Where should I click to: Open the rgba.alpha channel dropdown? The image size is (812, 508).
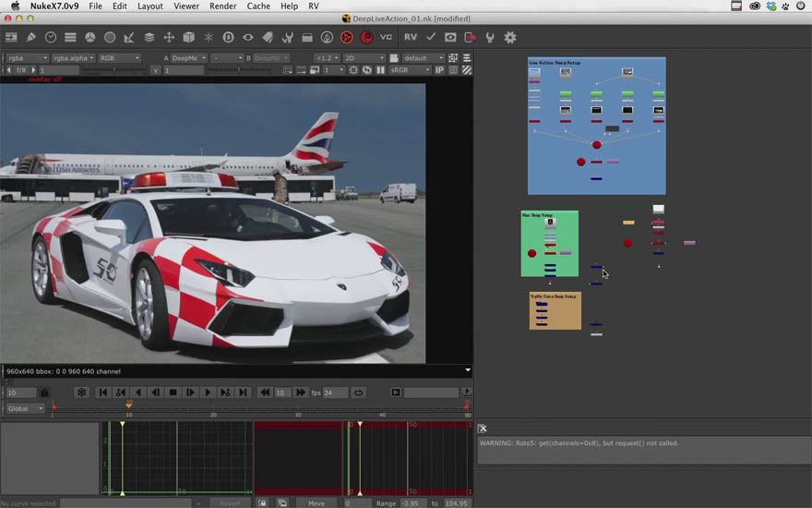pyautogui.click(x=73, y=58)
